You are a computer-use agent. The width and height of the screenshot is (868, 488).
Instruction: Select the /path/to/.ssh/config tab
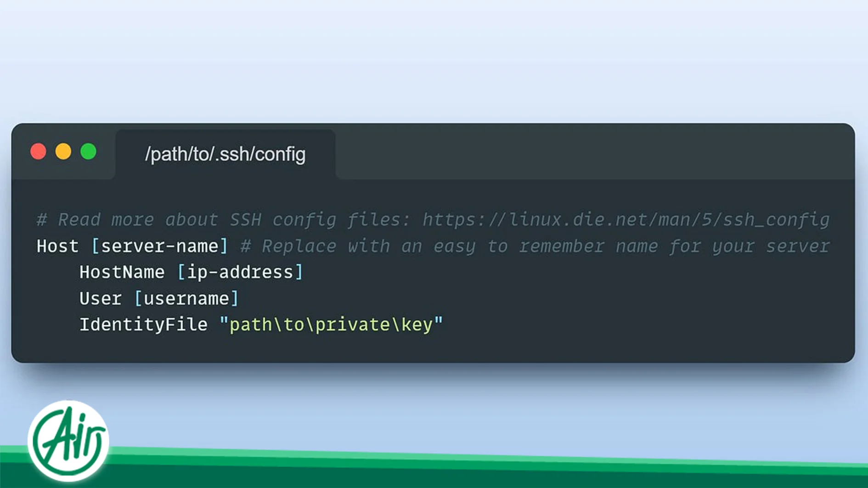click(225, 154)
